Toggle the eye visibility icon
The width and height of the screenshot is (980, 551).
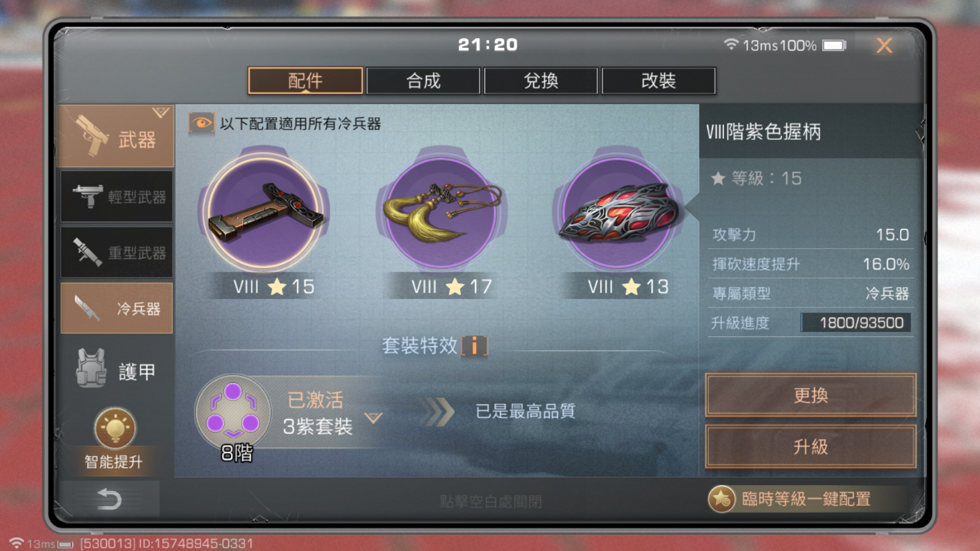pos(201,123)
